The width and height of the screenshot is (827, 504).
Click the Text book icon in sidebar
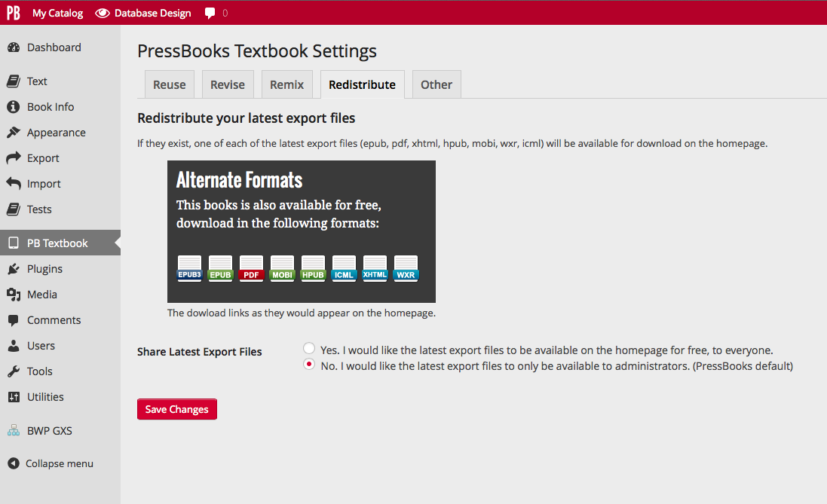click(13, 81)
